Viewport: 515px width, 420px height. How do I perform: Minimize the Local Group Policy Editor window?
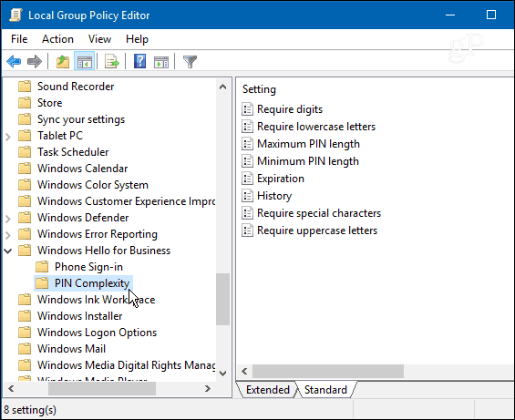[450, 15]
